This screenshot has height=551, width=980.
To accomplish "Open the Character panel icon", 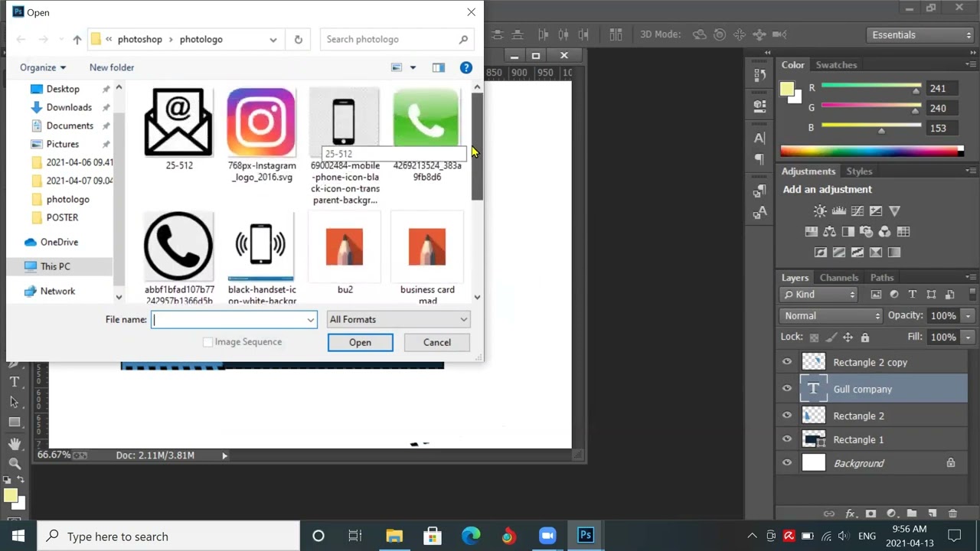I will tap(759, 138).
